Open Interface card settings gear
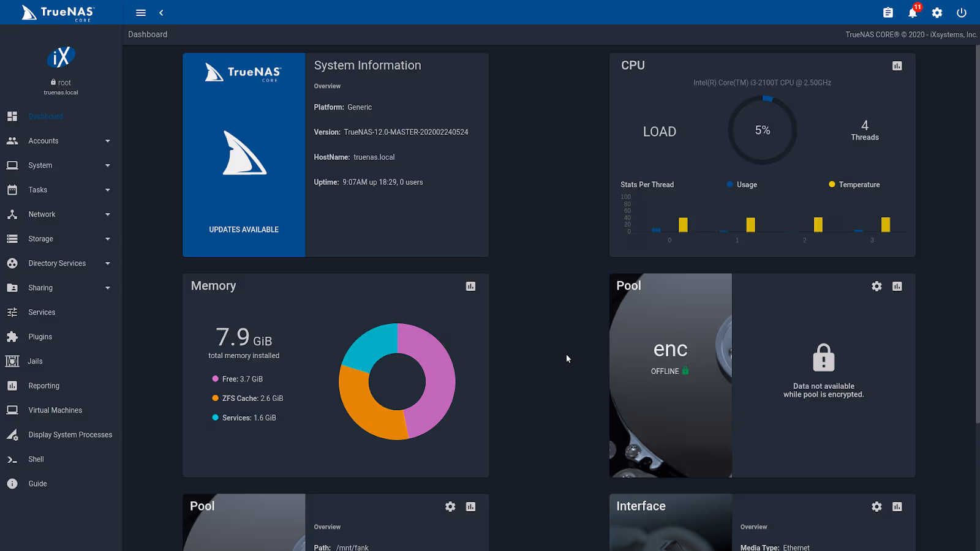Screen dimensions: 980x551 click(877, 506)
